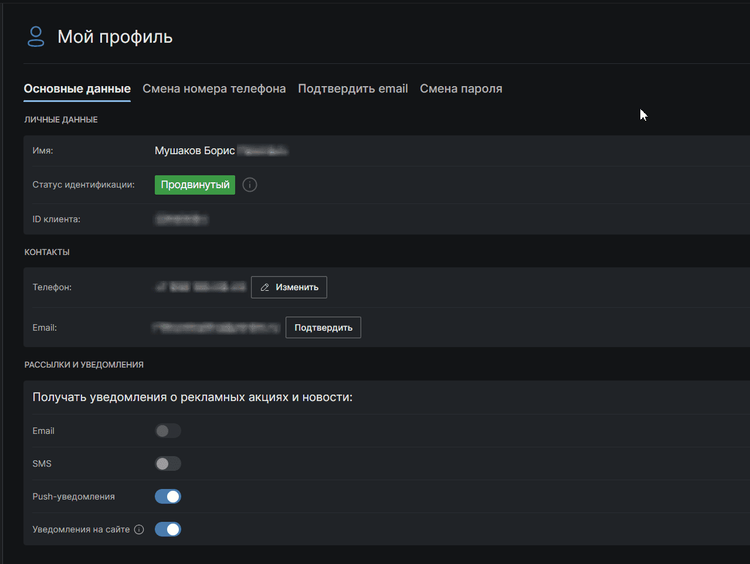Image resolution: width=750 pixels, height=564 pixels.
Task: Click the info icon beside Уведомления на сайте
Action: [139, 530]
